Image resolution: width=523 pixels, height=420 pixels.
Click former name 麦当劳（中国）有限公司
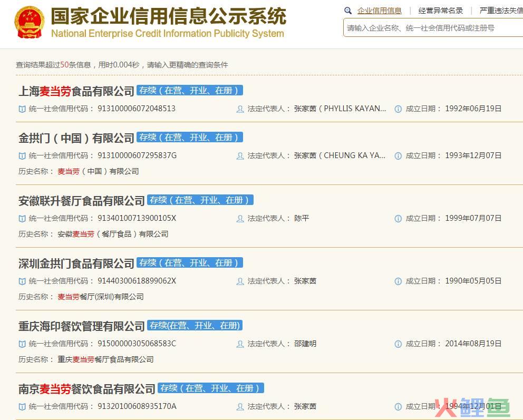98,171
